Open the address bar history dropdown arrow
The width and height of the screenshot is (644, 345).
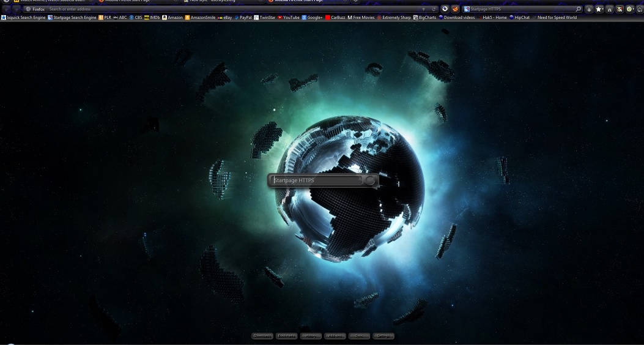pos(423,9)
